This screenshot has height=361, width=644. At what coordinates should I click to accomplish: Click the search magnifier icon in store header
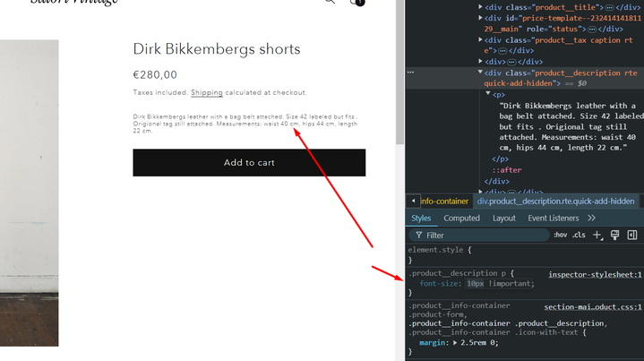[x=331, y=2]
